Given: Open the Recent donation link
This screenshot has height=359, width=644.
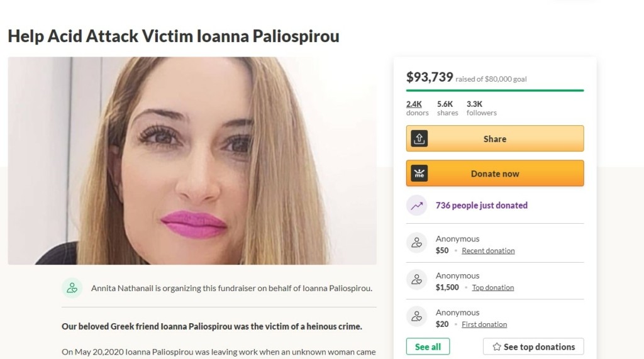Looking at the screenshot, I should 488,251.
